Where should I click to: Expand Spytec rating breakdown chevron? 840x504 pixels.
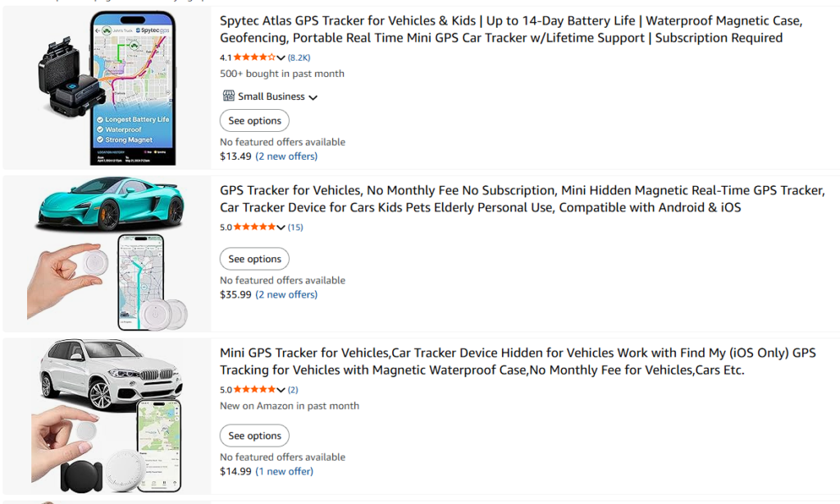281,57
